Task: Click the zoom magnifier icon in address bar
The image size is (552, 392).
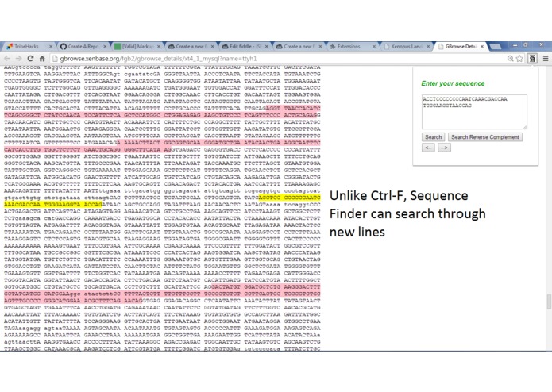Action: pyautogui.click(x=510, y=59)
